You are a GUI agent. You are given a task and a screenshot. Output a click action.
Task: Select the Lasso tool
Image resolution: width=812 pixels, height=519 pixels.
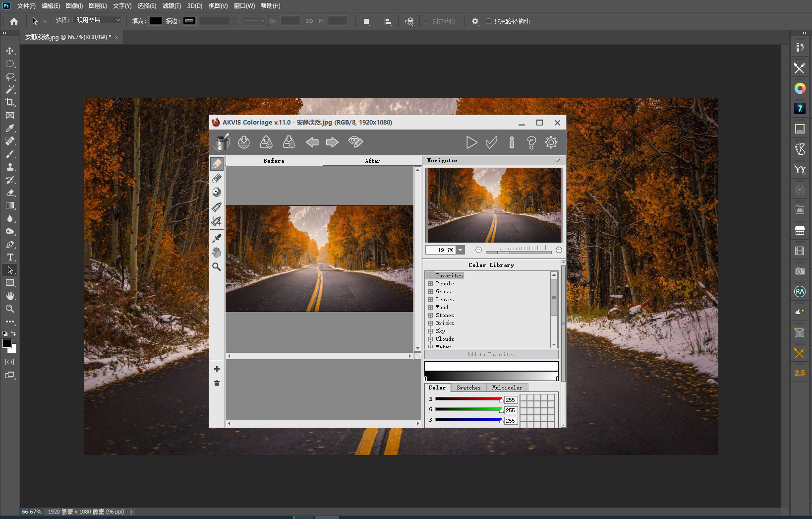[10, 76]
